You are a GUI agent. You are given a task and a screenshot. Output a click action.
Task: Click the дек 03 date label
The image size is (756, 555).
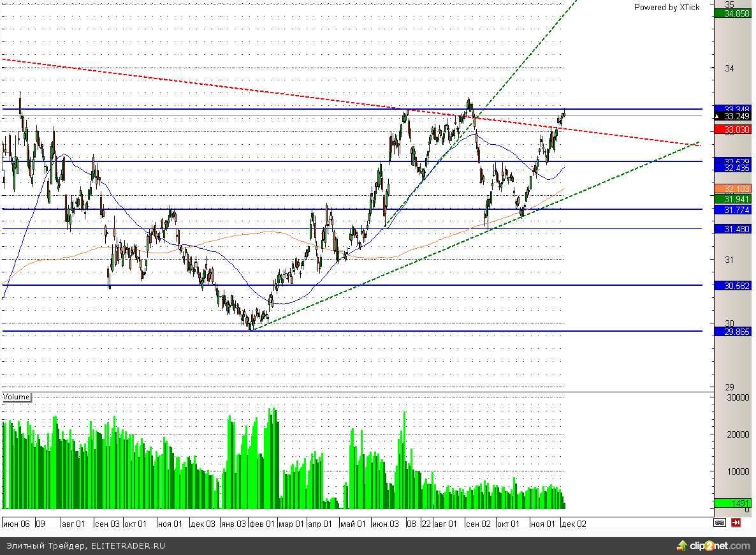(203, 524)
